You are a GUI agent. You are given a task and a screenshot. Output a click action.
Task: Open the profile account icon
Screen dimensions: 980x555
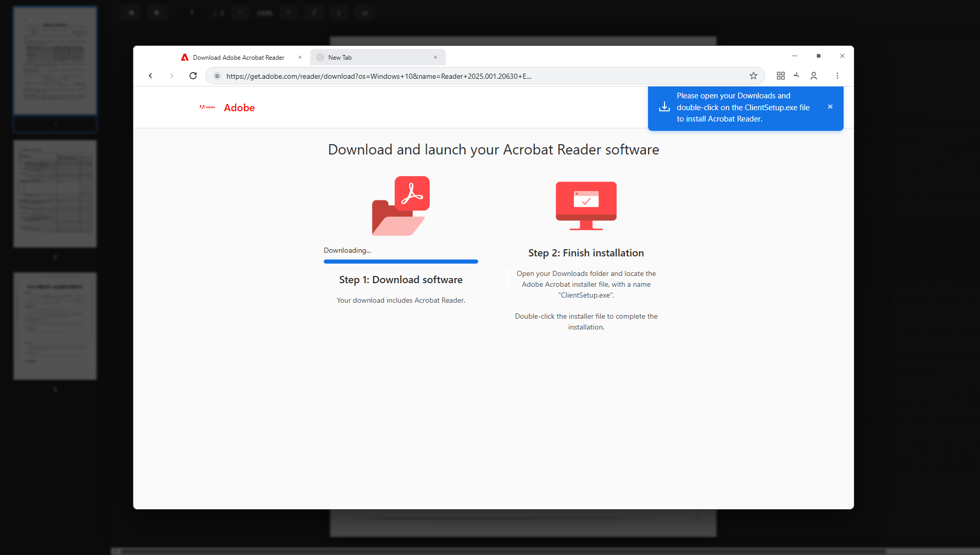814,76
